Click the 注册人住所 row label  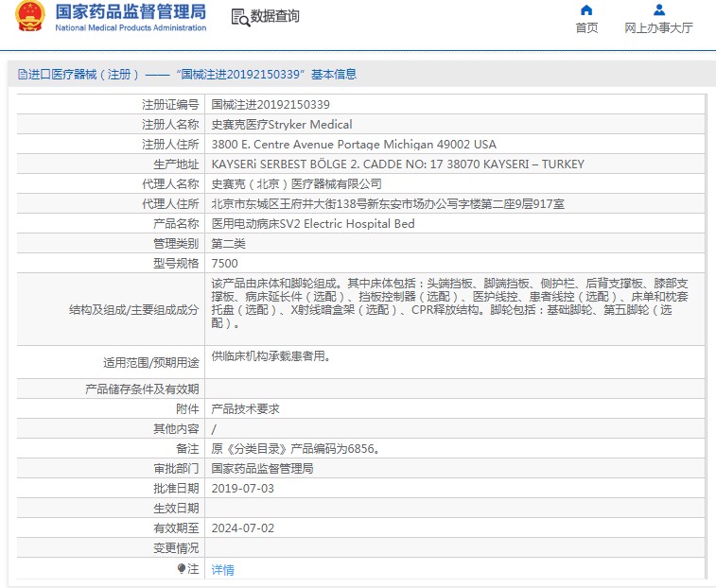click(x=170, y=145)
